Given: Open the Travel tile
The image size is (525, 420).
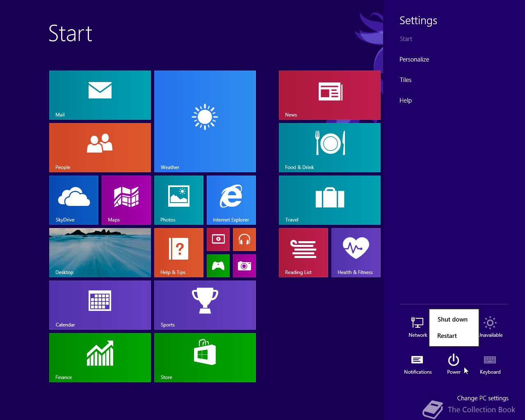Looking at the screenshot, I should point(330,200).
